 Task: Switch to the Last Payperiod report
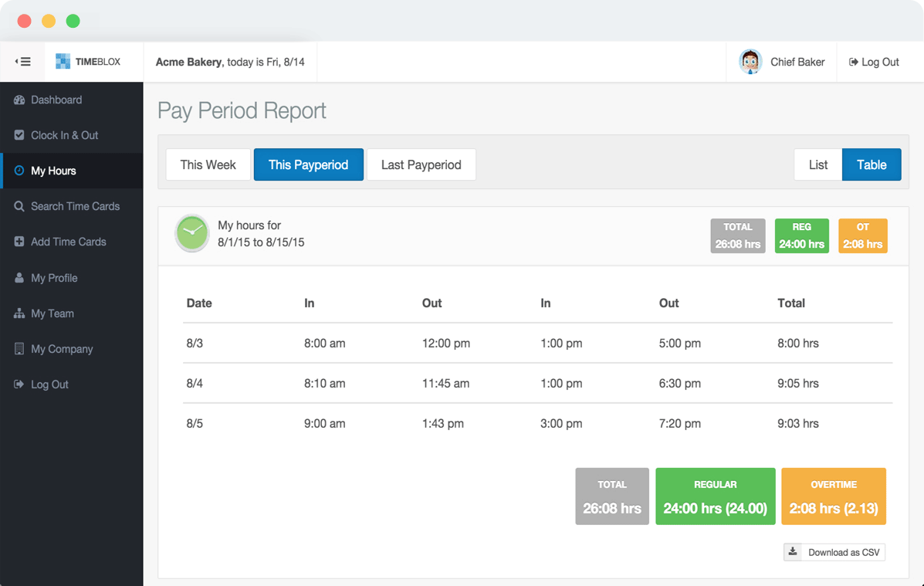tap(421, 164)
